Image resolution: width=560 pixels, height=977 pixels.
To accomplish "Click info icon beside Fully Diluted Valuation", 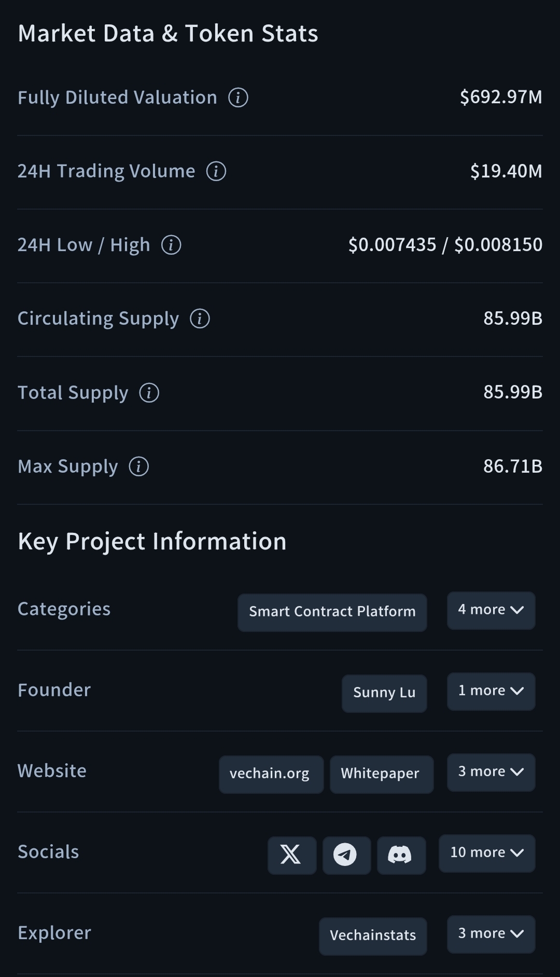I will pos(239,98).
